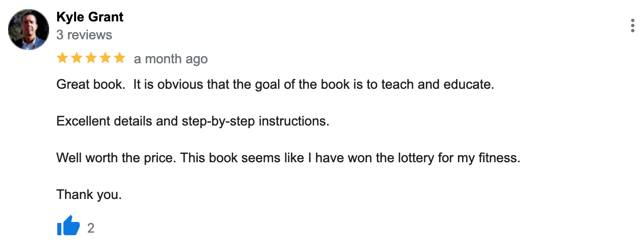Viewport: 644px width, 250px height.
Task: Click the "Thank you." closing line
Action: [89, 194]
